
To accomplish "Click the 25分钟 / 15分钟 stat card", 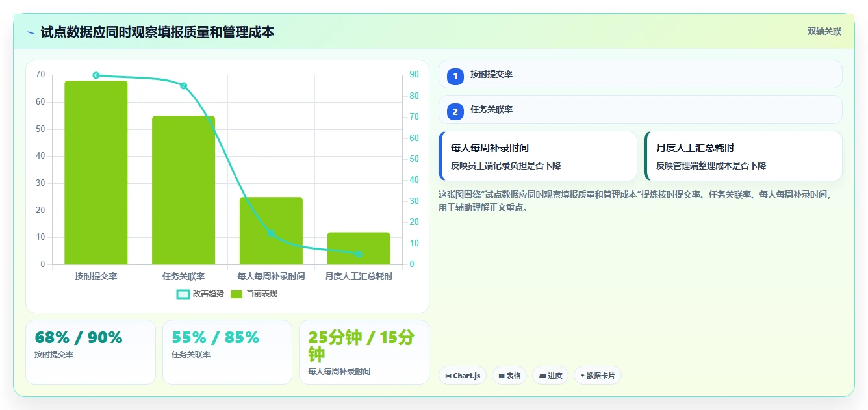I will (x=364, y=352).
